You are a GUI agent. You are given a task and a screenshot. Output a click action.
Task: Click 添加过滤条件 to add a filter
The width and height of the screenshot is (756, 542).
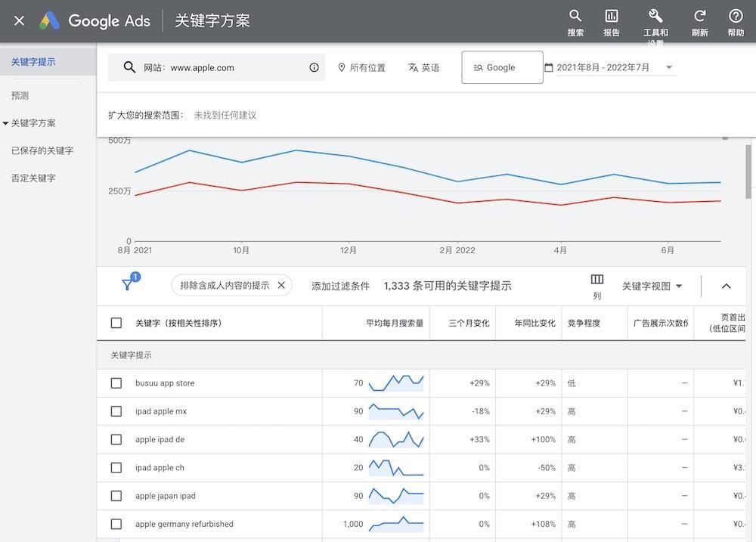pyautogui.click(x=340, y=286)
